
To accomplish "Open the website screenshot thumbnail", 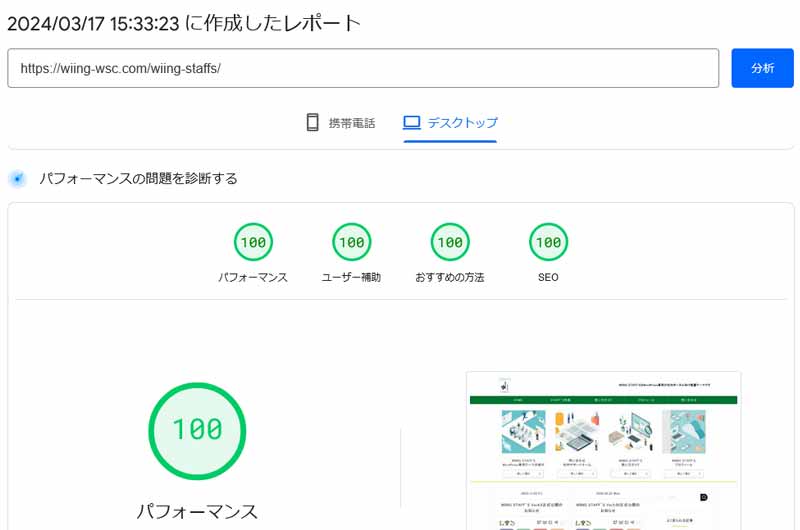I will (604, 451).
